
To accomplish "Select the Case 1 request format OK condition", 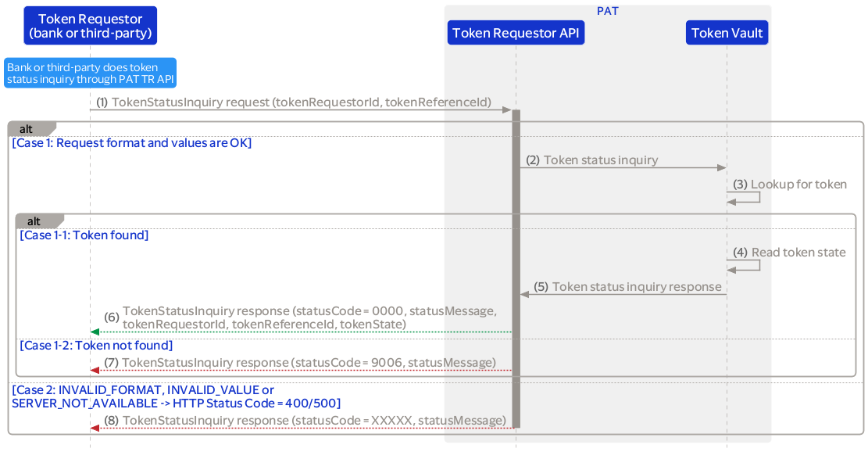I will point(131,143).
